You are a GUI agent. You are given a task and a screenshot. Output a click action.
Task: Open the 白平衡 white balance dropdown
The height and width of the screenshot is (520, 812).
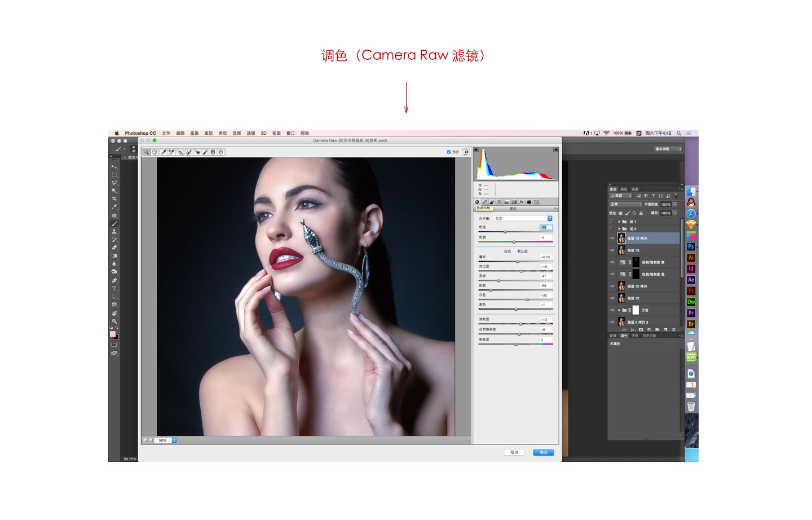[523, 218]
